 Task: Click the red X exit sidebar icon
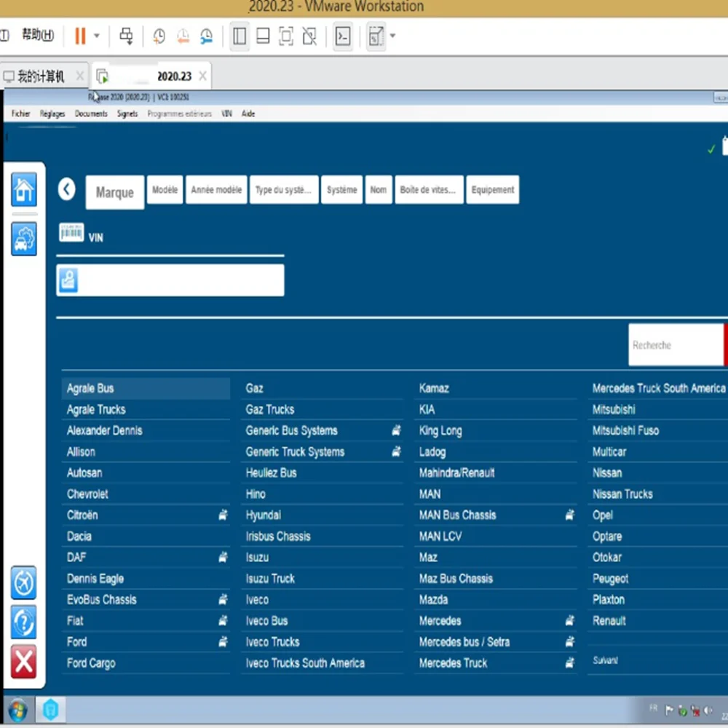(24, 662)
